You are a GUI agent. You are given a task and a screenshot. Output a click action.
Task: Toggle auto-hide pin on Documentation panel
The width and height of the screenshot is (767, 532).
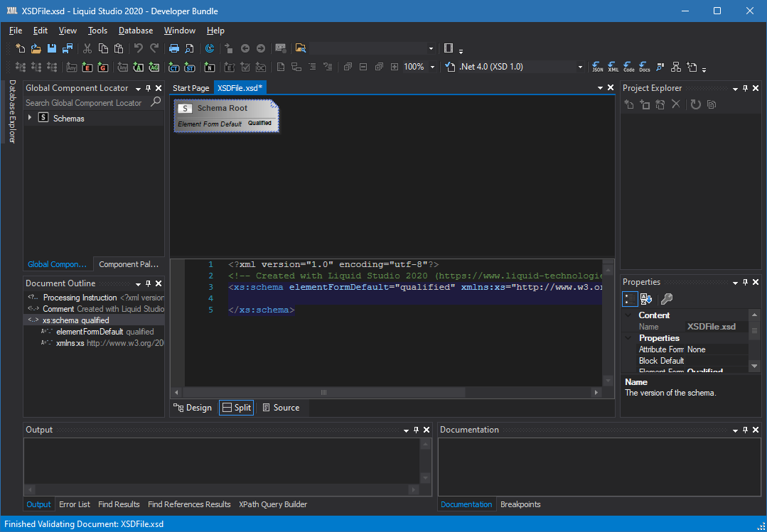(745, 430)
